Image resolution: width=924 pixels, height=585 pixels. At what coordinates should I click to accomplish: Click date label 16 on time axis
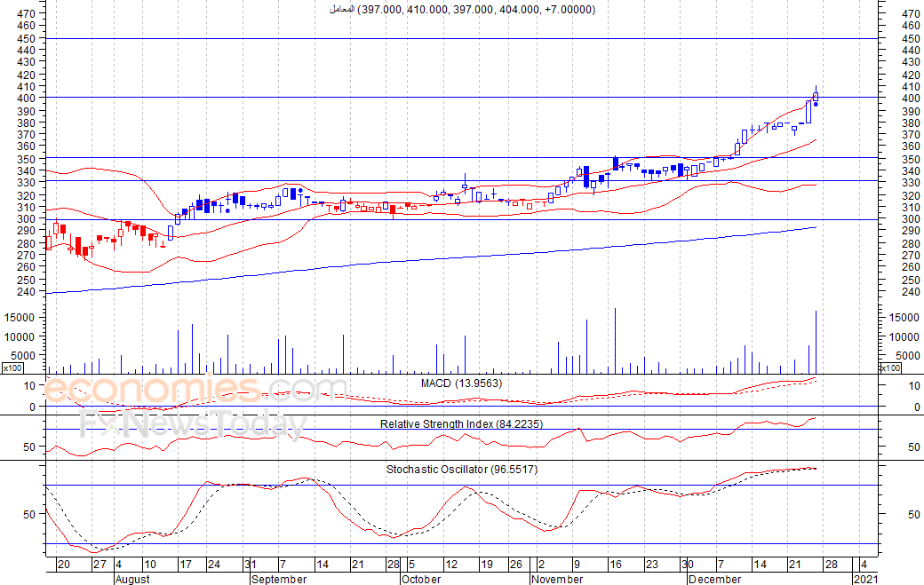point(615,565)
